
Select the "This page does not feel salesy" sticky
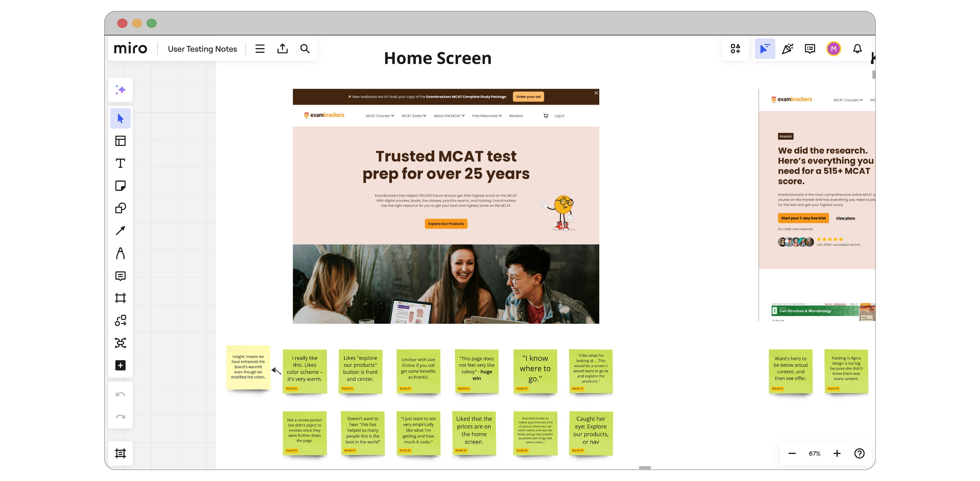click(x=476, y=371)
